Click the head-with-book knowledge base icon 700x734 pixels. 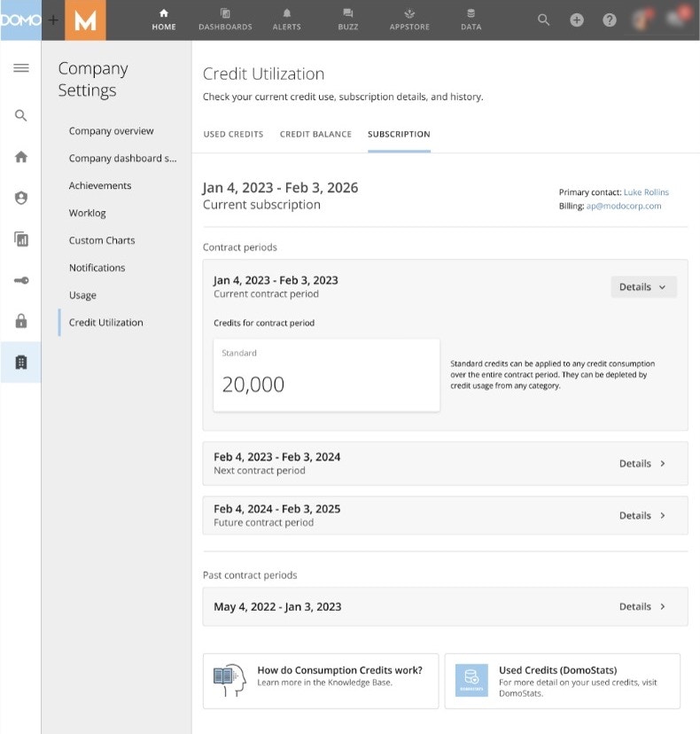[x=229, y=681]
